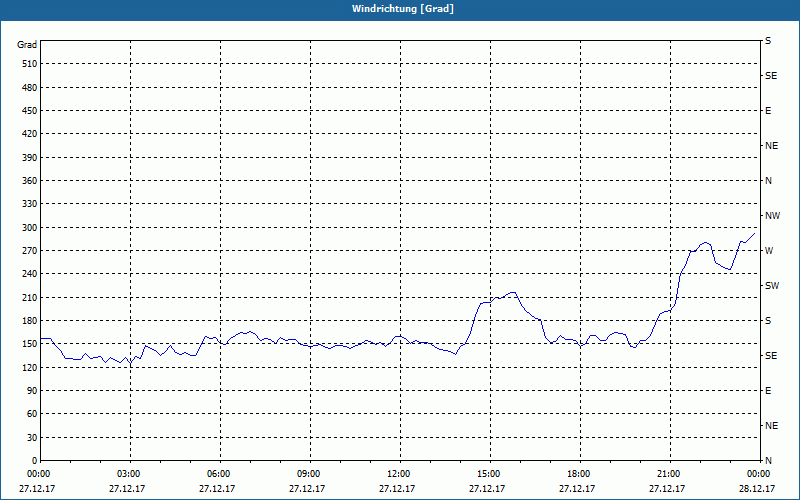The width and height of the screenshot is (800, 500).
Task: Select the 150 y-axis label
Action: [x=30, y=344]
